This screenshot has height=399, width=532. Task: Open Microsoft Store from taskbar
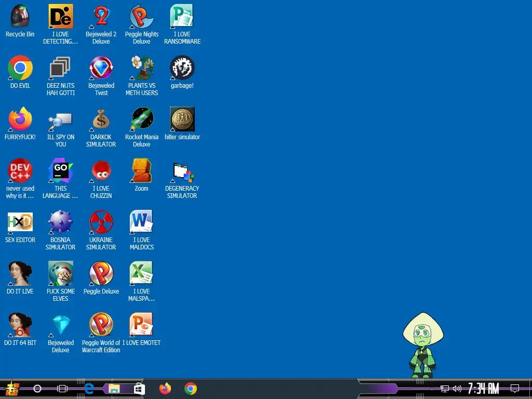click(139, 389)
